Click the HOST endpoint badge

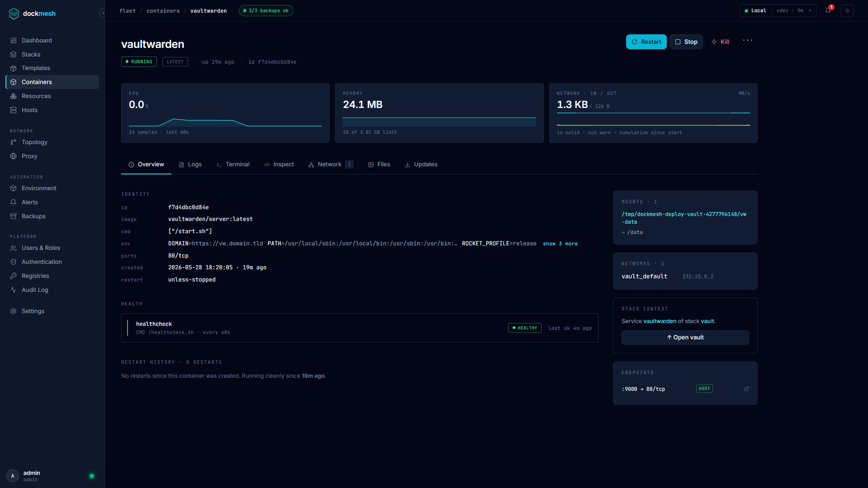[704, 389]
